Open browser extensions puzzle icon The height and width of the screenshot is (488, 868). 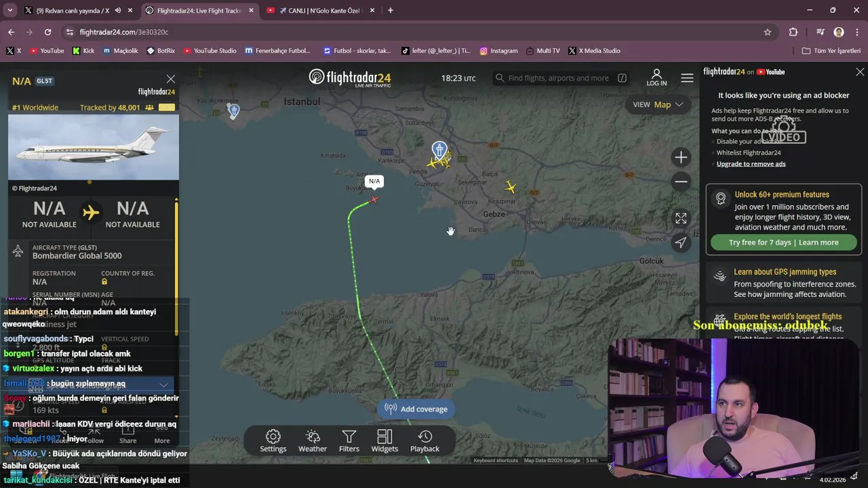tap(793, 32)
